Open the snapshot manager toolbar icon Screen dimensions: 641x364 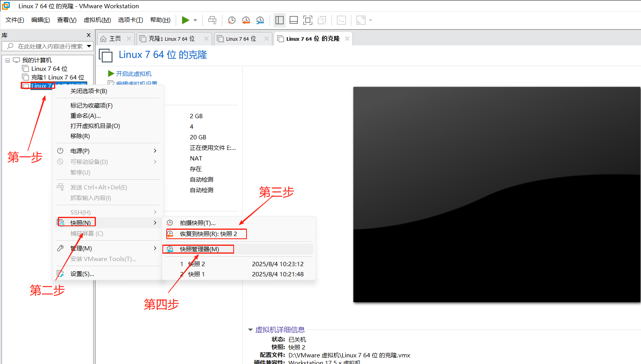point(260,20)
